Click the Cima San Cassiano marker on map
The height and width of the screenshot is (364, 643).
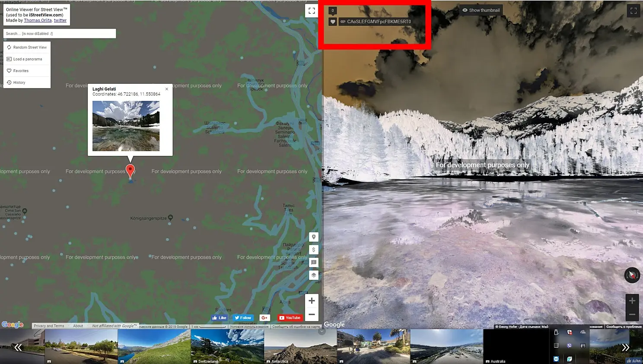click(25, 211)
